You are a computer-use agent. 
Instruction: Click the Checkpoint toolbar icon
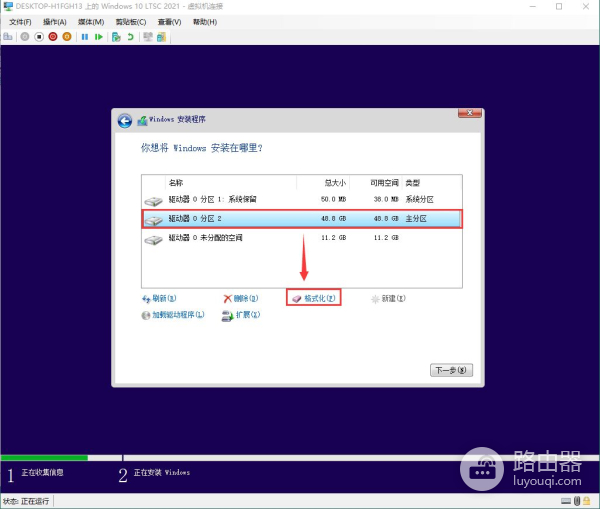click(116, 37)
